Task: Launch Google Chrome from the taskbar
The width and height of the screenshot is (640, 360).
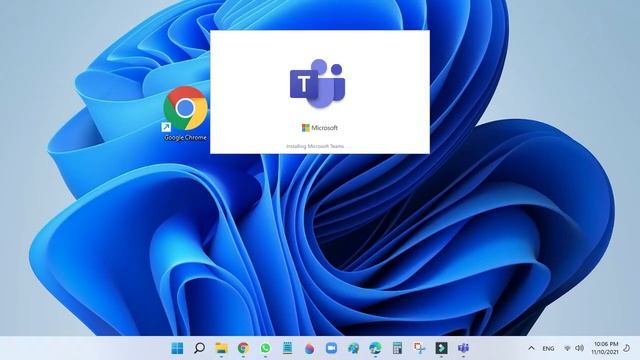Action: coord(243,348)
